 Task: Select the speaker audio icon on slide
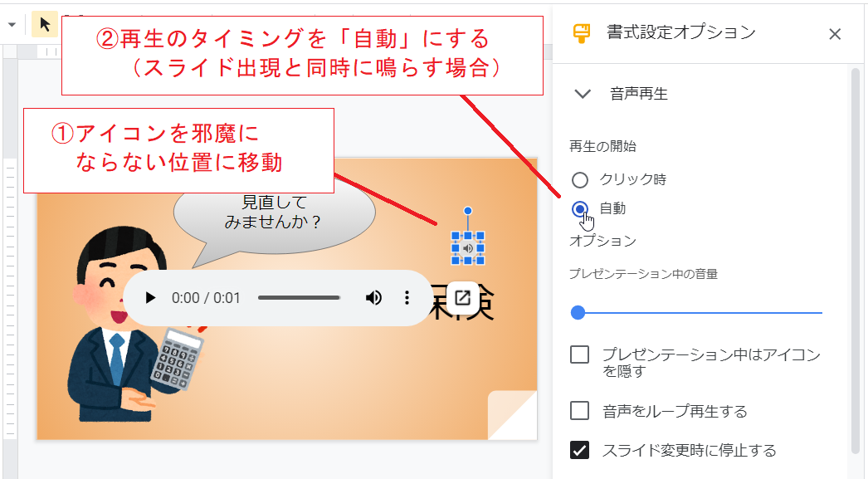click(x=468, y=249)
